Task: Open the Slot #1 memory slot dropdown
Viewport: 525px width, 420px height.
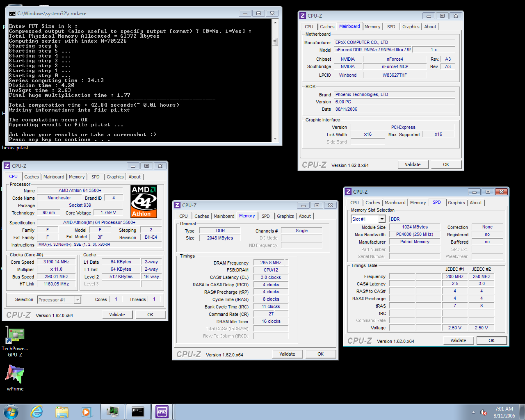Action: pyautogui.click(x=382, y=219)
